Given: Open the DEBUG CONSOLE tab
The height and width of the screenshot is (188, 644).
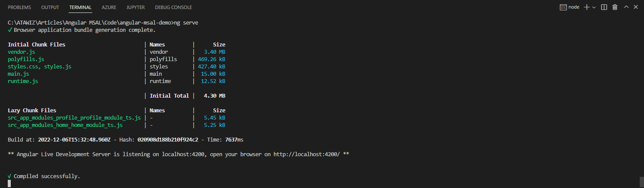Looking at the screenshot, I should (173, 7).
